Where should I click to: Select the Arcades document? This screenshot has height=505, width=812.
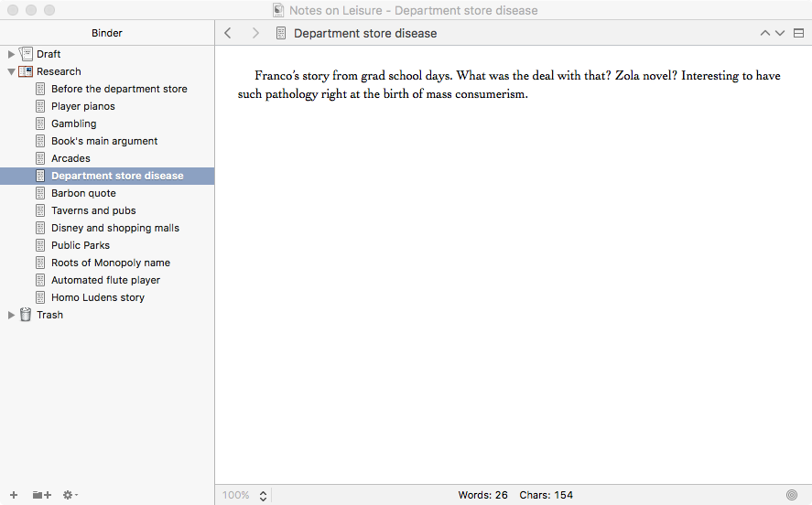70,158
